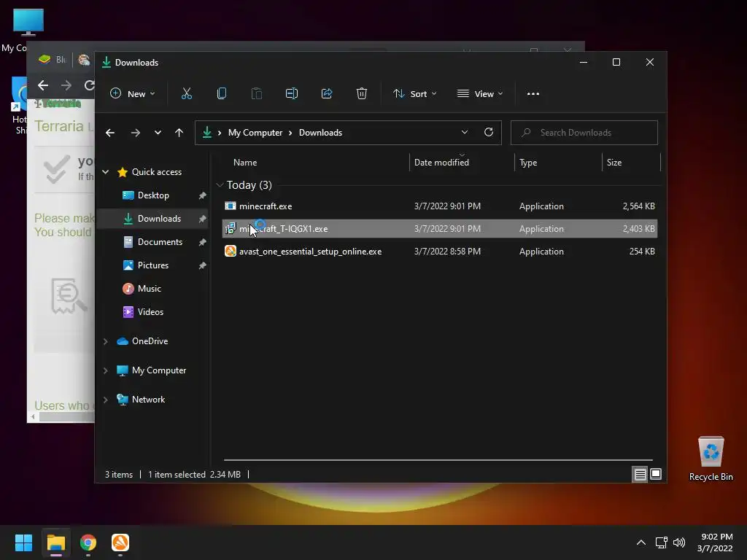Expand the Network tree node

[106, 400]
